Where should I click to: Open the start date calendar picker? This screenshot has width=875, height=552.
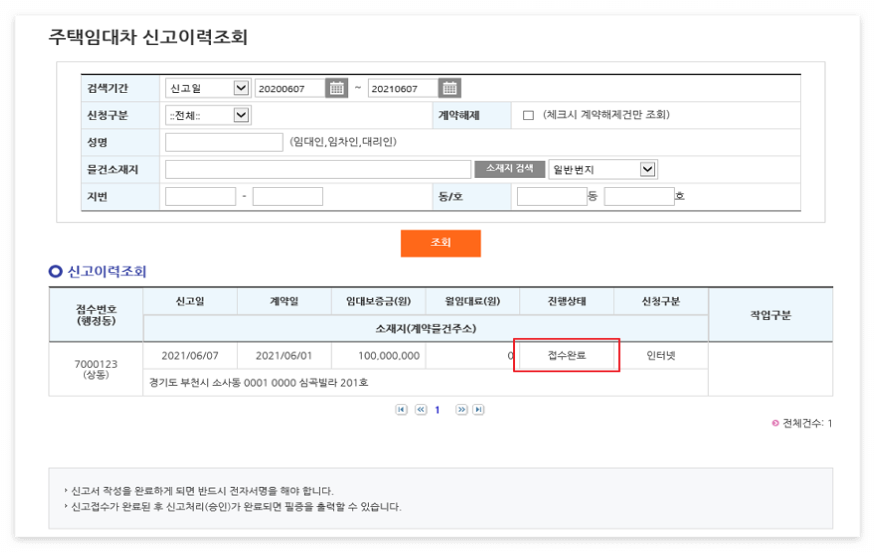coord(336,88)
